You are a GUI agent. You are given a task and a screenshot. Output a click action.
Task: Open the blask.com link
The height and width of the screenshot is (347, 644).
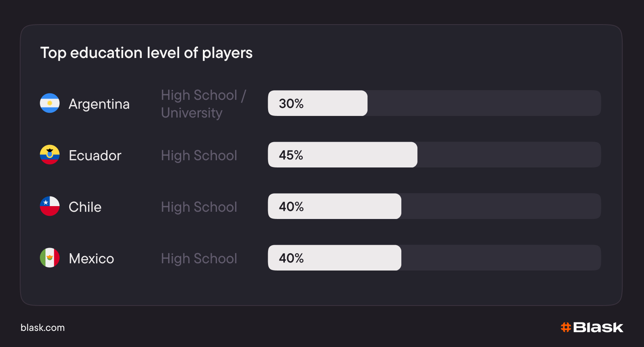coord(43,328)
